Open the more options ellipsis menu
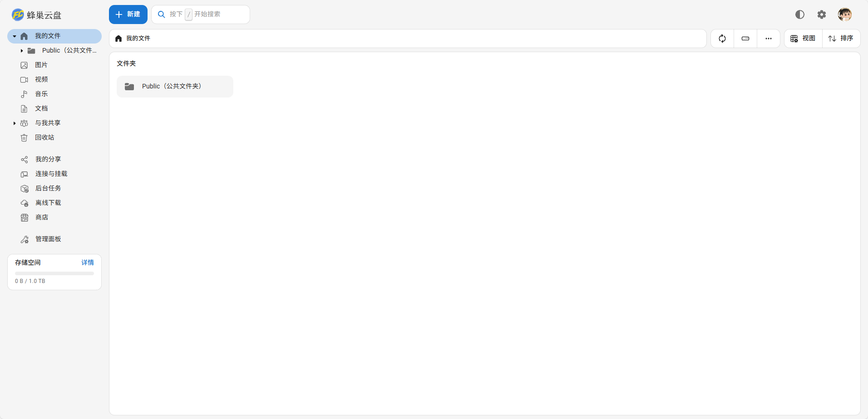 tap(769, 39)
